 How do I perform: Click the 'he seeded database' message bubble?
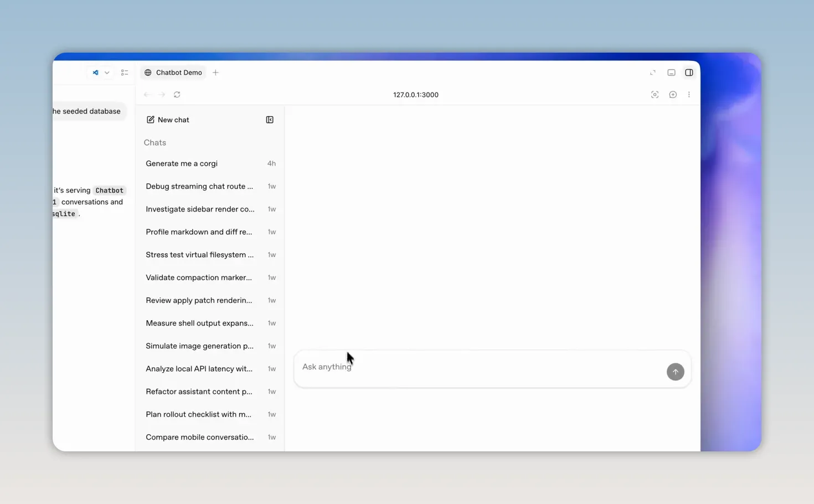coord(89,111)
